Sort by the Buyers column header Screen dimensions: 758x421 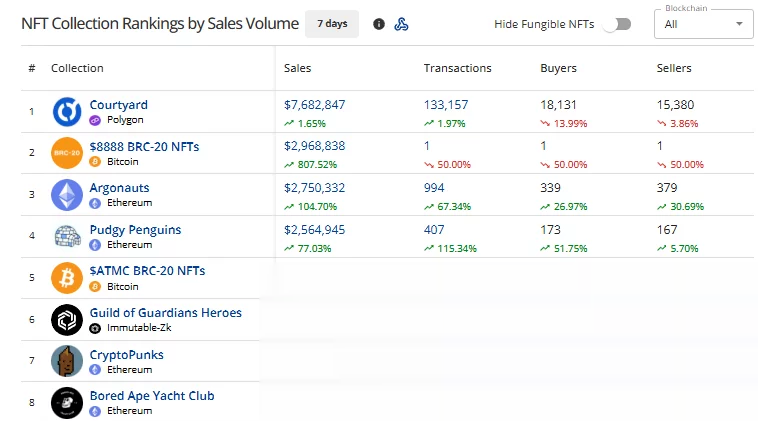558,68
